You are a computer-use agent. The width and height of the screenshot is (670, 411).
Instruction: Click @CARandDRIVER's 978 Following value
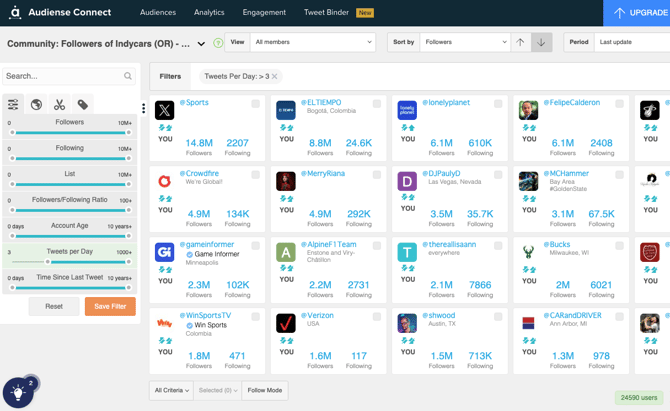(x=601, y=355)
